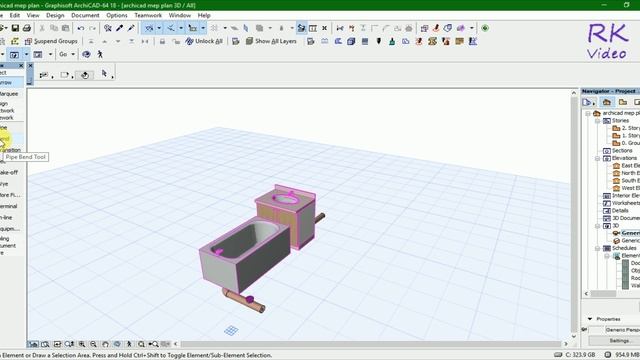Collapse the Stories tree node

pyautogui.click(x=597, y=121)
